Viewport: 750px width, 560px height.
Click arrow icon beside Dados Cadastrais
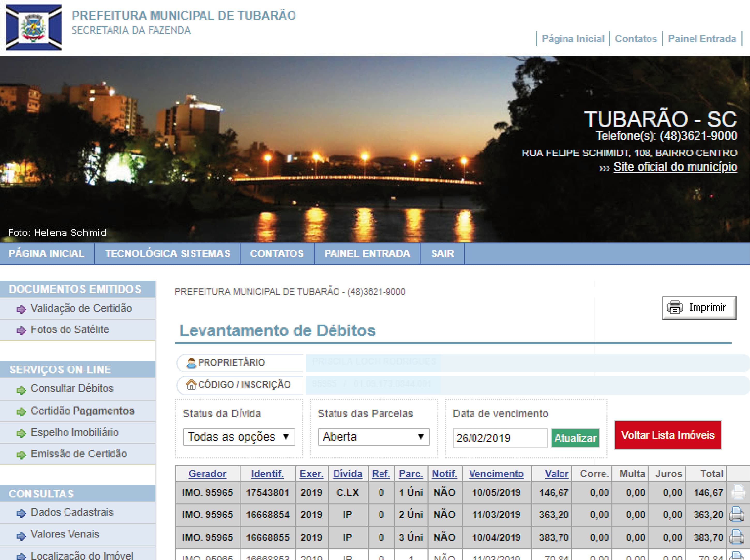pos(21,513)
